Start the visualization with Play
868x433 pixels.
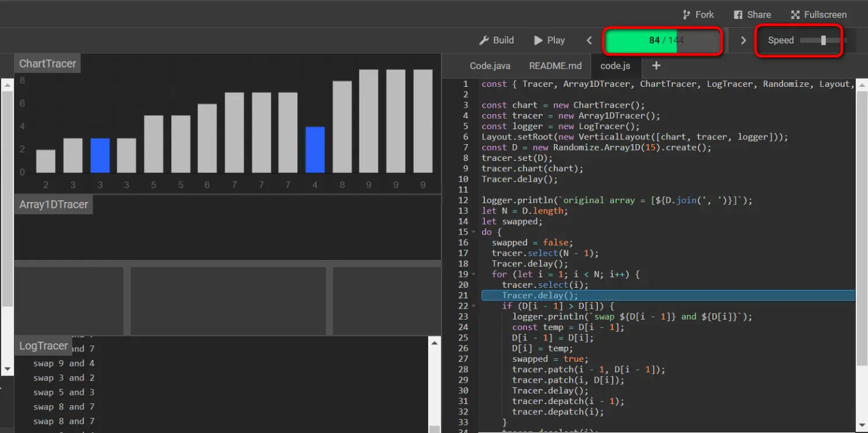coord(549,40)
